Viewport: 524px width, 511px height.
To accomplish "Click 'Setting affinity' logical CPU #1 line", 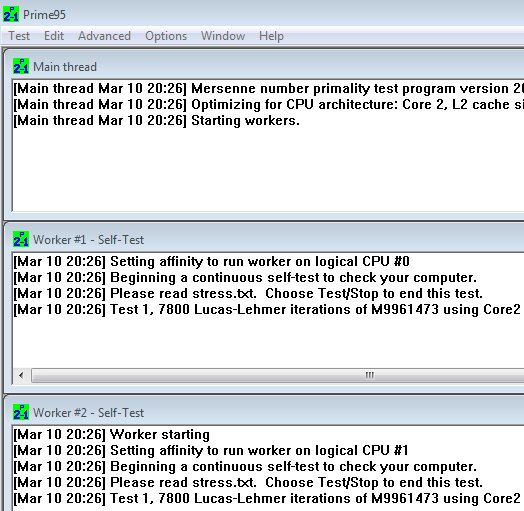I will pos(211,451).
